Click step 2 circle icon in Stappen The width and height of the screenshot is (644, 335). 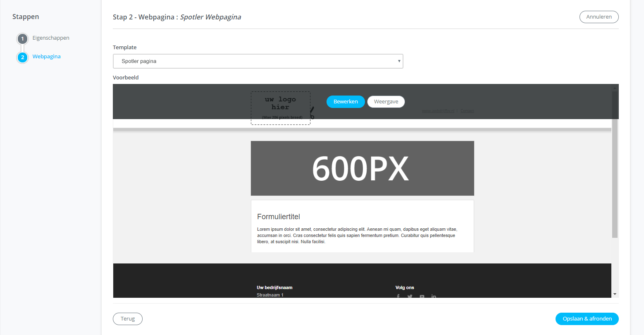point(22,57)
